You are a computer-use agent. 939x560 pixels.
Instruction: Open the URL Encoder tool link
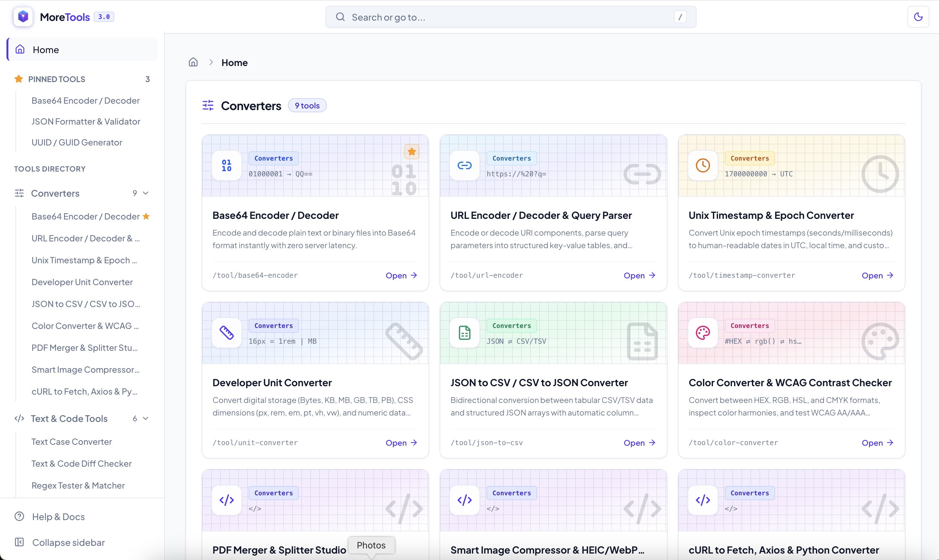pyautogui.click(x=639, y=275)
